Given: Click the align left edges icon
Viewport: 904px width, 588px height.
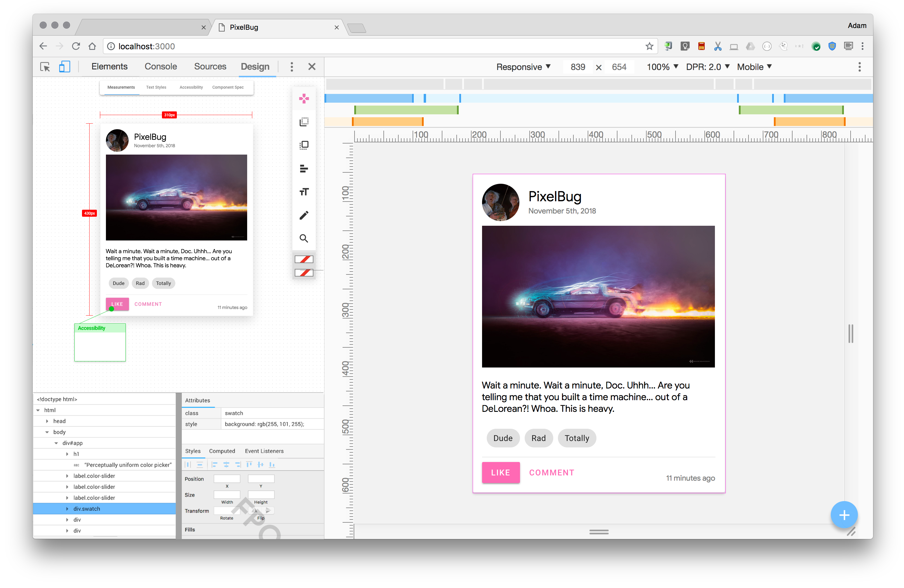Looking at the screenshot, I should 214,465.
